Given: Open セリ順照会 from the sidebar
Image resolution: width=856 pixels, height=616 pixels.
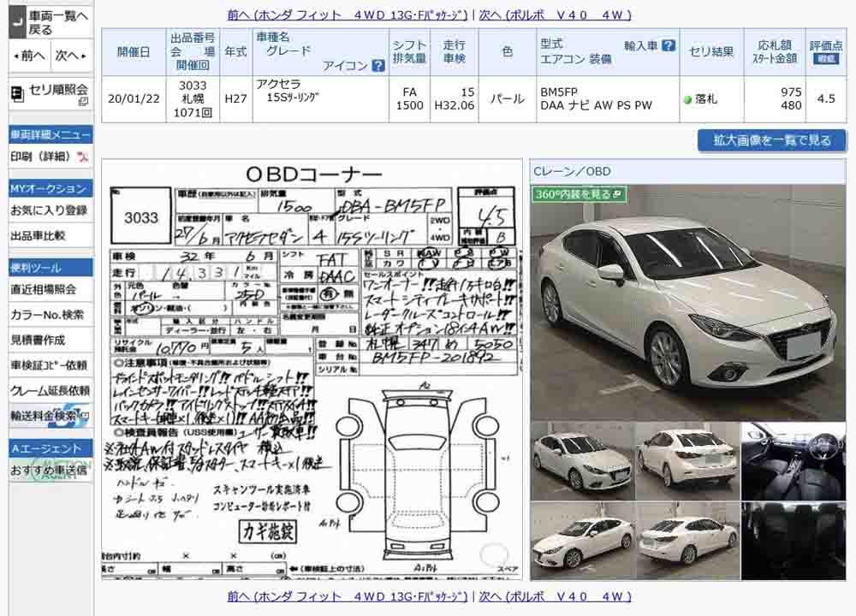Looking at the screenshot, I should [51, 94].
